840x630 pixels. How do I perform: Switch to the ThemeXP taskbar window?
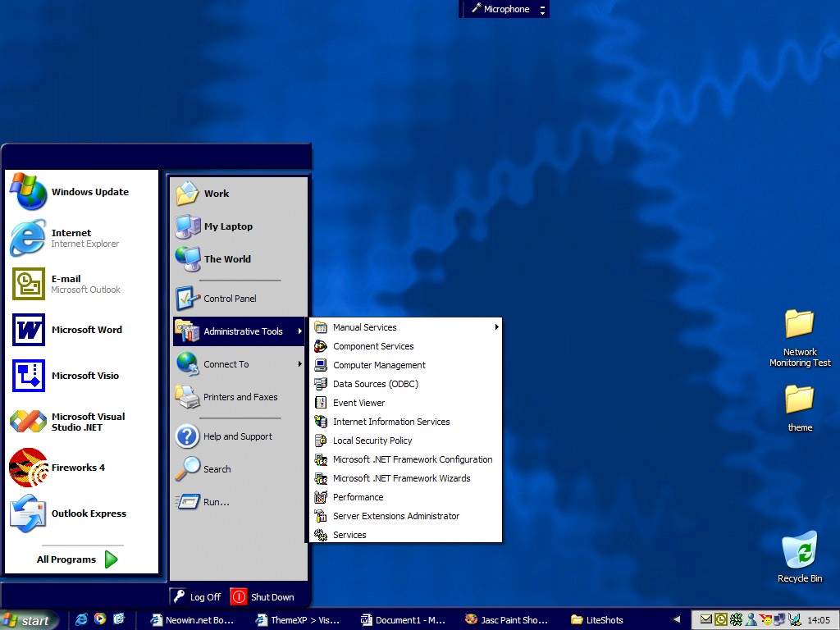[298, 620]
